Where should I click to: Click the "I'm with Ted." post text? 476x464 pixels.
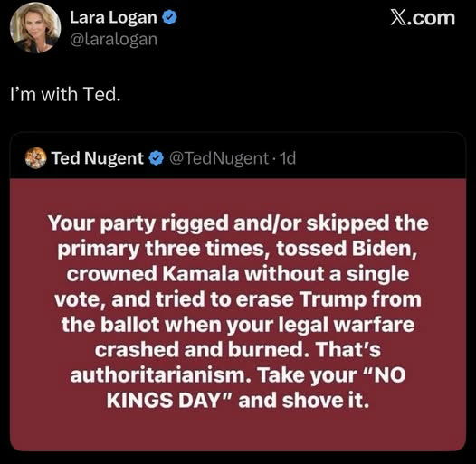pos(65,94)
